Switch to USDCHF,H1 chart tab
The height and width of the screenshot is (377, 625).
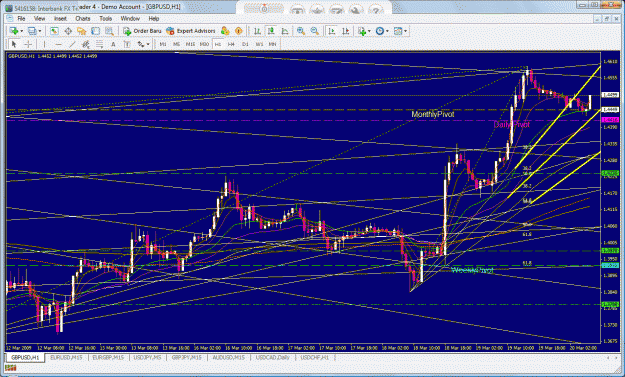click(x=315, y=358)
